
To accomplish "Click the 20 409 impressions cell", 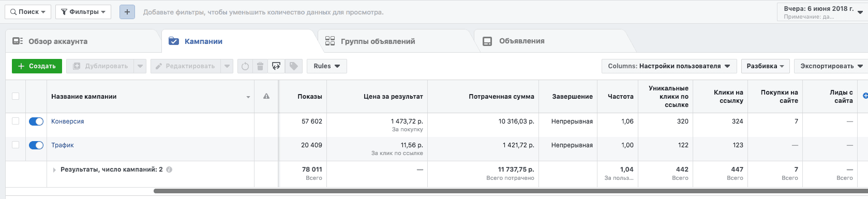I will (x=311, y=145).
